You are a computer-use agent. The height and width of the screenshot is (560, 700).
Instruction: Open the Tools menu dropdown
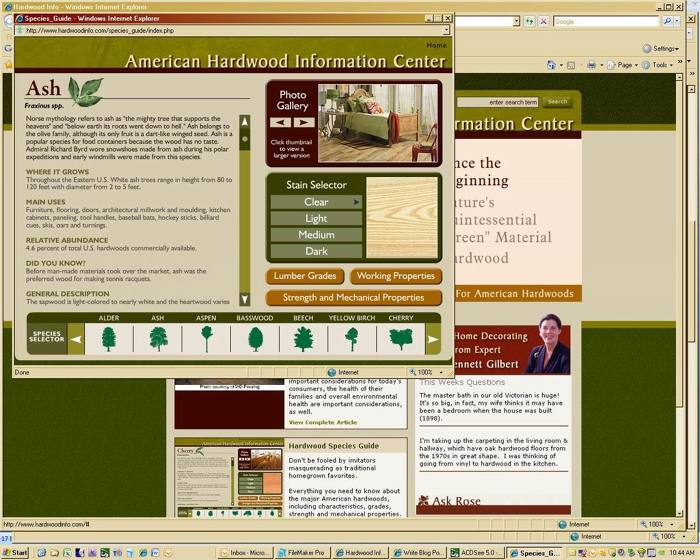(657, 65)
